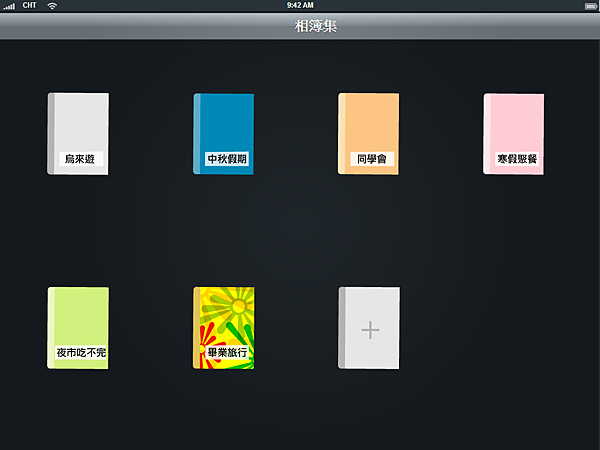The width and height of the screenshot is (600, 450).
Task: Tap the battery indicator icon
Action: tap(591, 6)
